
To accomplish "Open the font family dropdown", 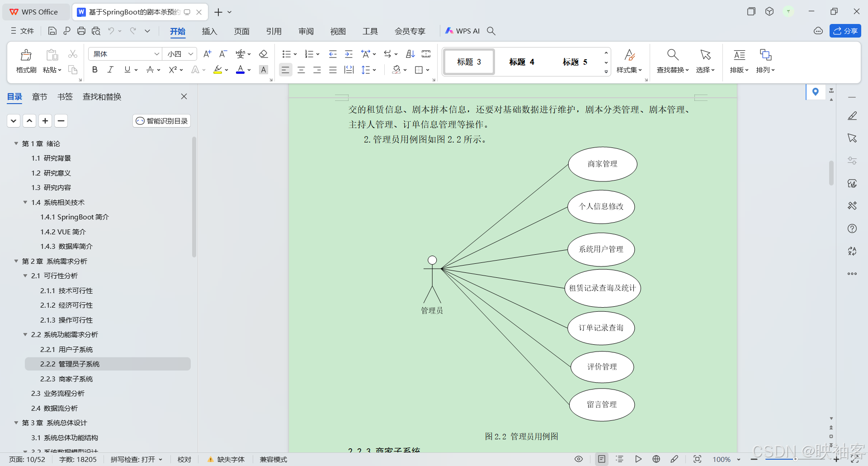I will point(156,54).
